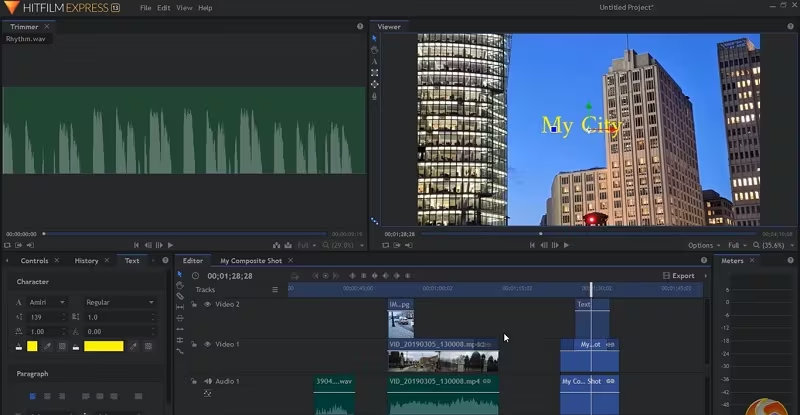
Task: Select the Selection arrow tool in Viewer
Action: [374, 38]
